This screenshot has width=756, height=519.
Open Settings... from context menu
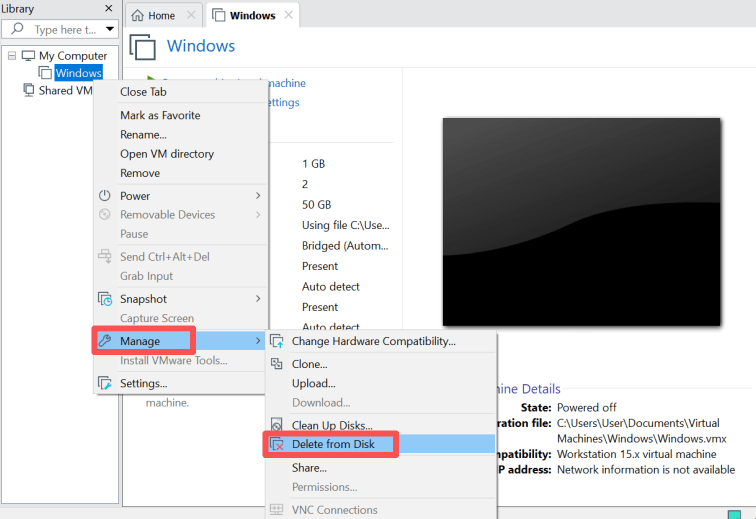(180, 383)
